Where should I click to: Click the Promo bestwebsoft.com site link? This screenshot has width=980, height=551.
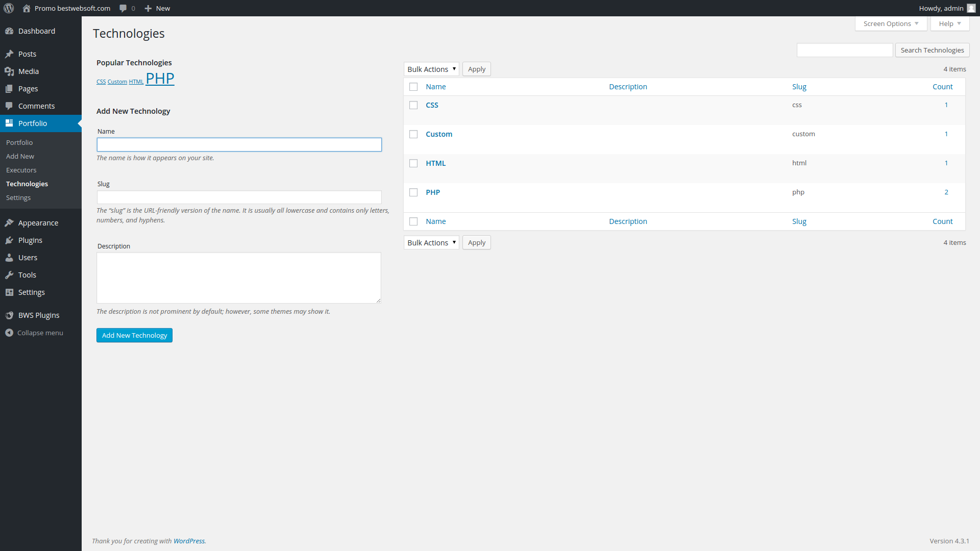tap(72, 8)
